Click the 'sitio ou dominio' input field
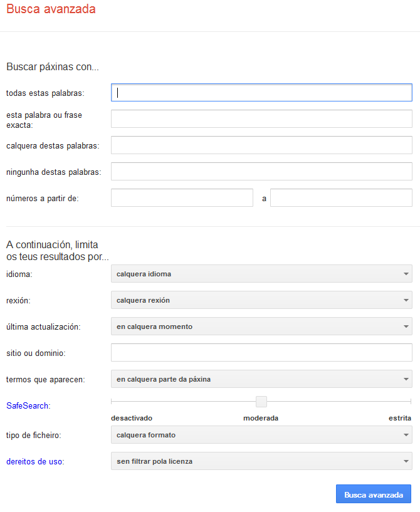 point(261,353)
